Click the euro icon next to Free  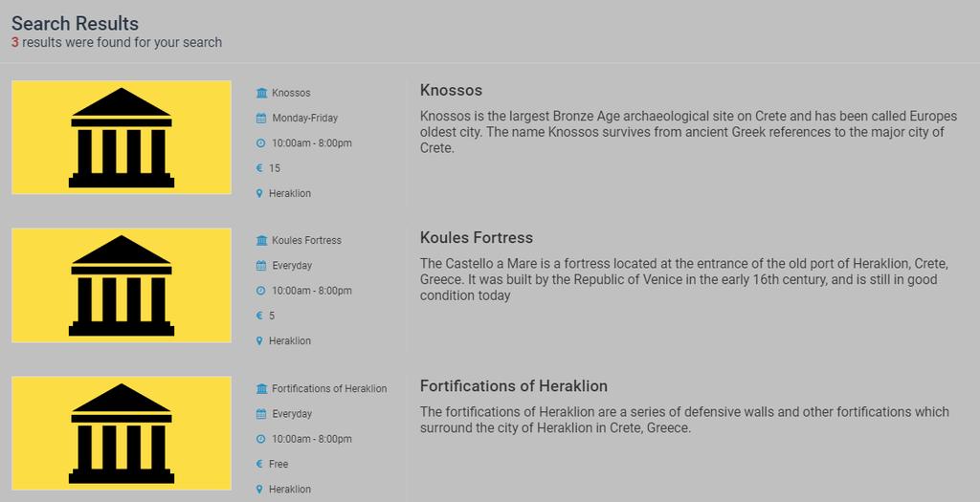[260, 464]
